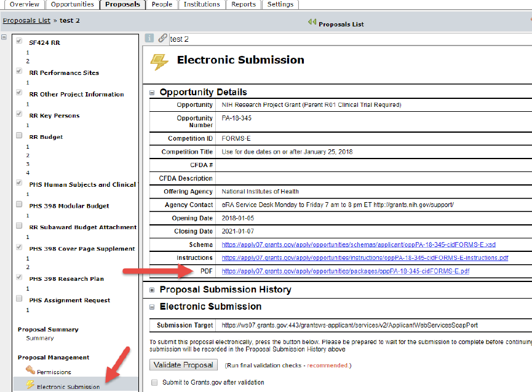Collapse the sidebar using the minus icon
This screenshot has height=392, width=532.
click(x=4, y=37)
